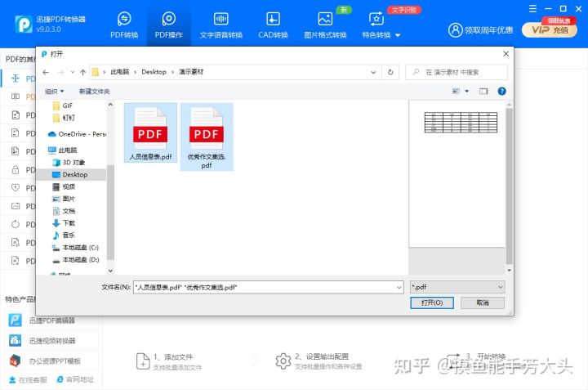Screen dimensions: 588x390
Task: Open the 组织 menu
Action: 55,92
